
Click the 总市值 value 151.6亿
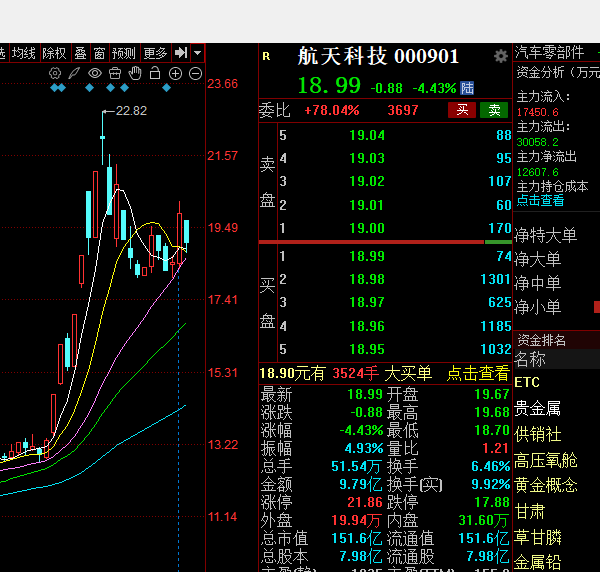(x=357, y=538)
